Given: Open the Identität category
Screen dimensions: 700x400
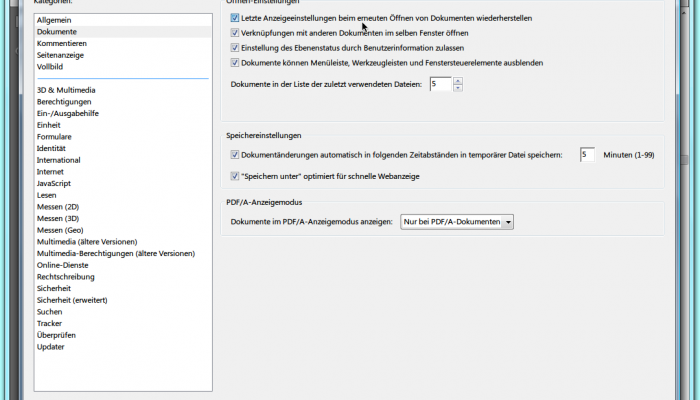Looking at the screenshot, I should click(x=51, y=148).
